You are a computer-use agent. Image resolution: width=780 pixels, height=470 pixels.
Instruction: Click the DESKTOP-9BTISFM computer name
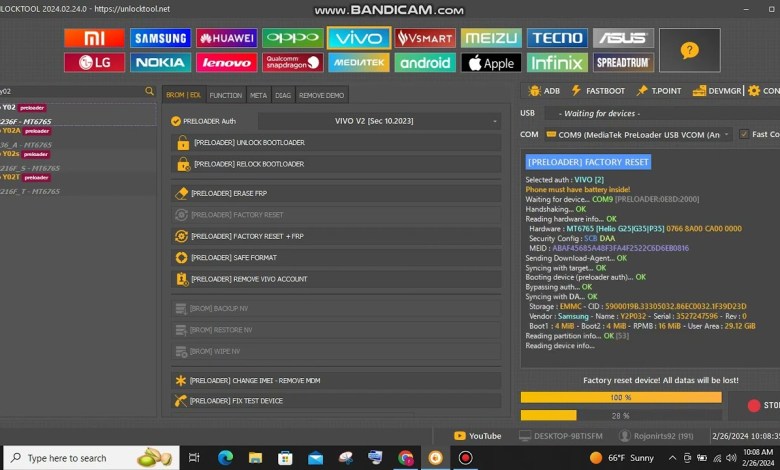[x=561, y=436]
